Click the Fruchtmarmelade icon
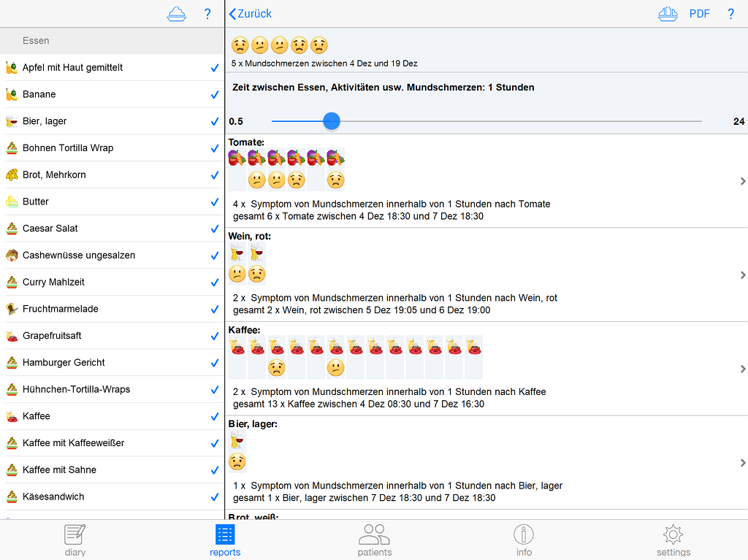Image resolution: width=748 pixels, height=560 pixels. (x=12, y=309)
